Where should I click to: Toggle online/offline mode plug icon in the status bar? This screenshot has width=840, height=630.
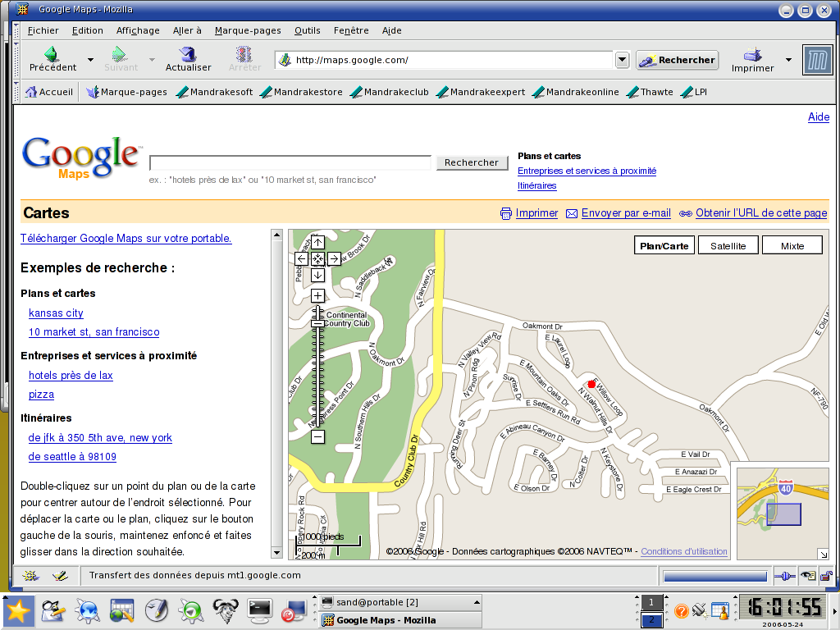coord(785,576)
